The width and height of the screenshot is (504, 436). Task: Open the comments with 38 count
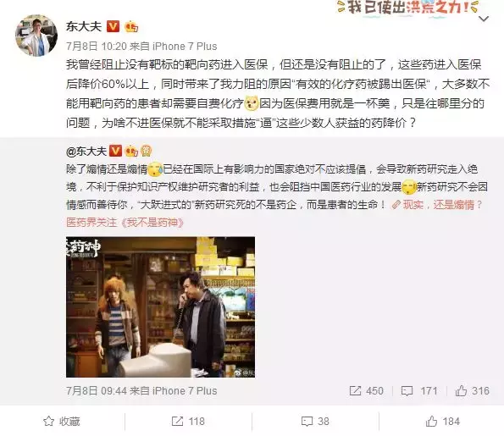point(315,421)
